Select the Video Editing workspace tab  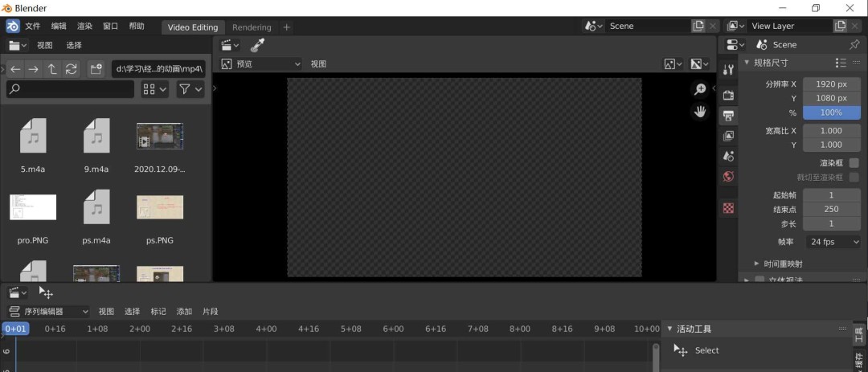(193, 27)
